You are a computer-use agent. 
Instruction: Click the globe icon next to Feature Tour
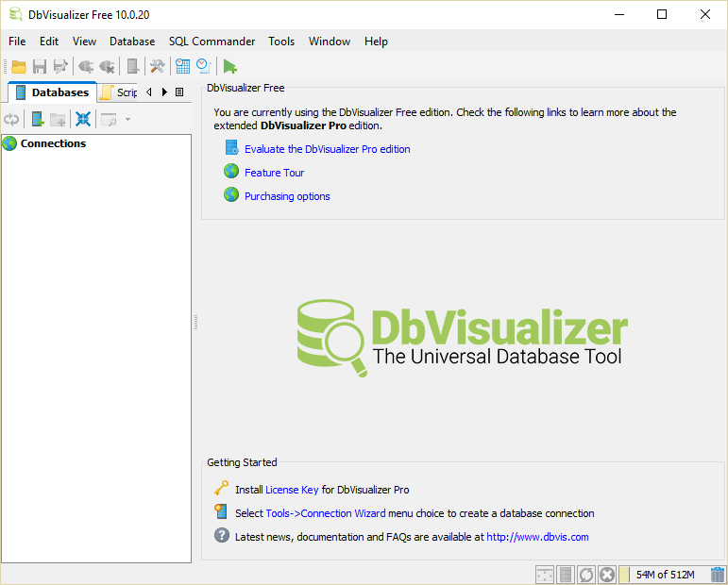click(231, 171)
